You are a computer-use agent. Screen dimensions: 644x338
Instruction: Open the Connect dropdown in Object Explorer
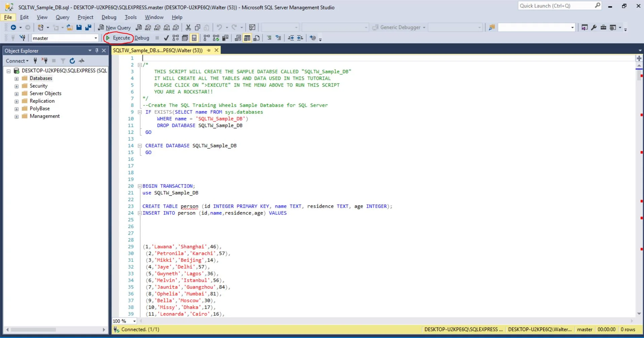pos(17,61)
